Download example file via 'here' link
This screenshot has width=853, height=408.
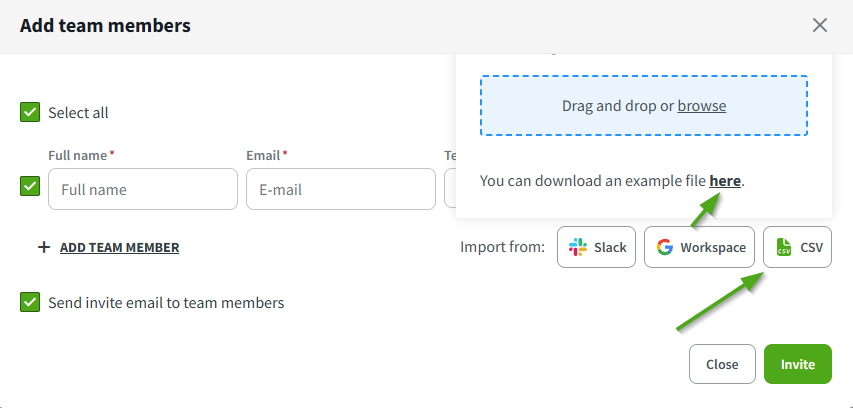[x=725, y=181]
